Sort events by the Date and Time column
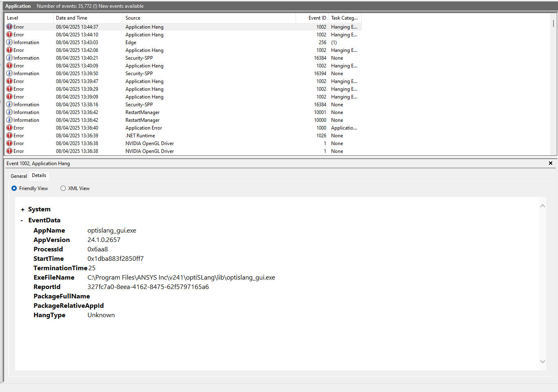The image size is (558, 392). point(88,18)
